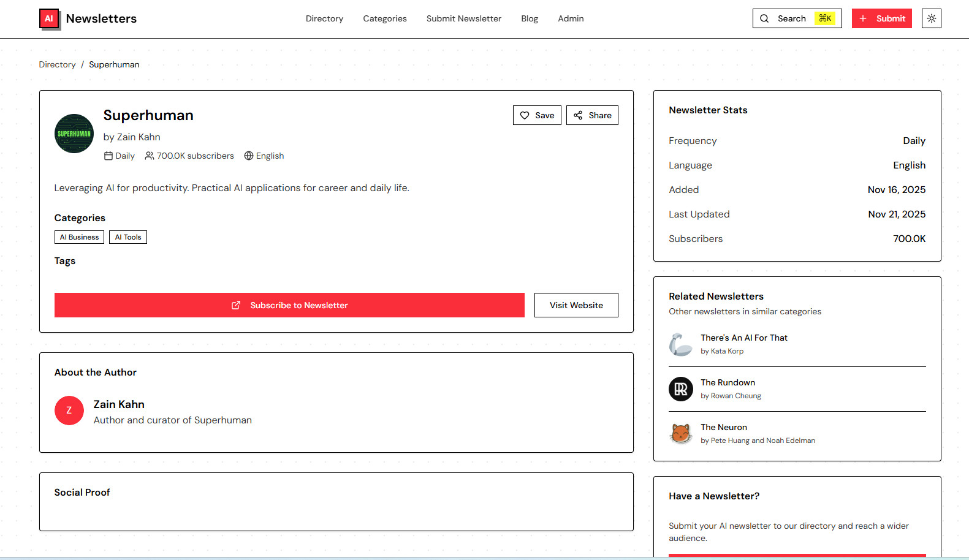Toggle the light/dark theme sun icon
Image resolution: width=969 pixels, height=560 pixels.
(x=932, y=18)
